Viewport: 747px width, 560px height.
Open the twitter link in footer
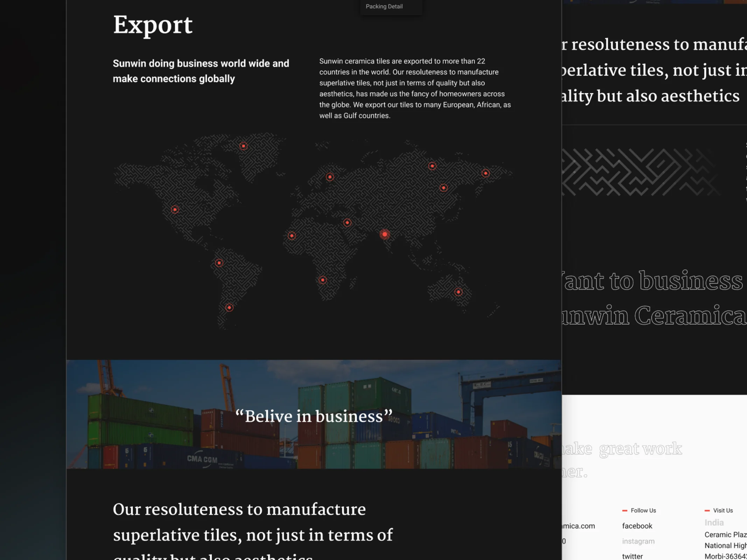pos(632,556)
